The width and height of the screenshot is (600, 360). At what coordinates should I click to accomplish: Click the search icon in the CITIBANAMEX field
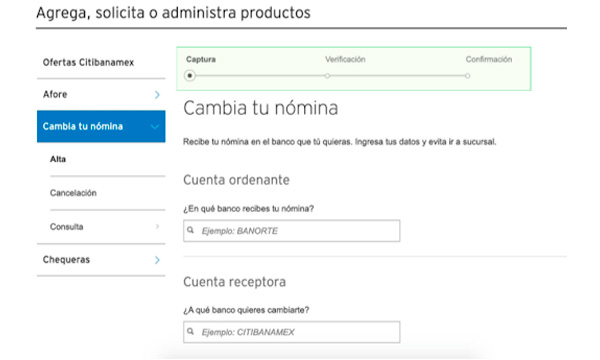coord(190,331)
